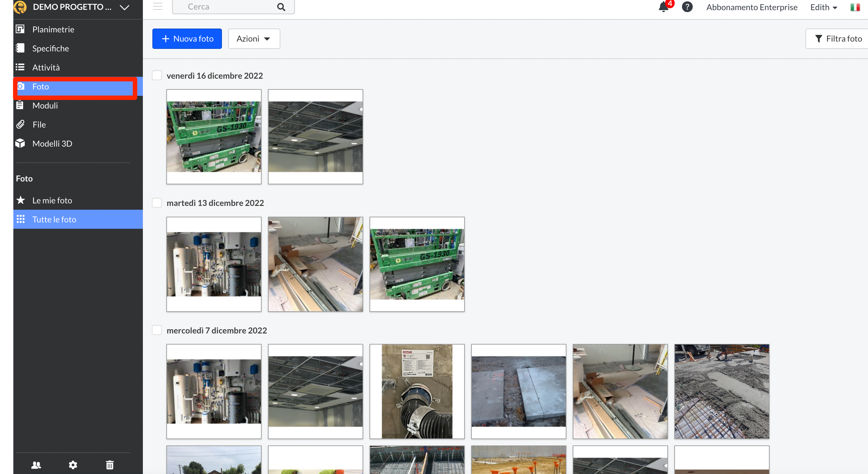The width and height of the screenshot is (868, 474).
Task: Click the Modelli 3D cube icon
Action: (20, 143)
